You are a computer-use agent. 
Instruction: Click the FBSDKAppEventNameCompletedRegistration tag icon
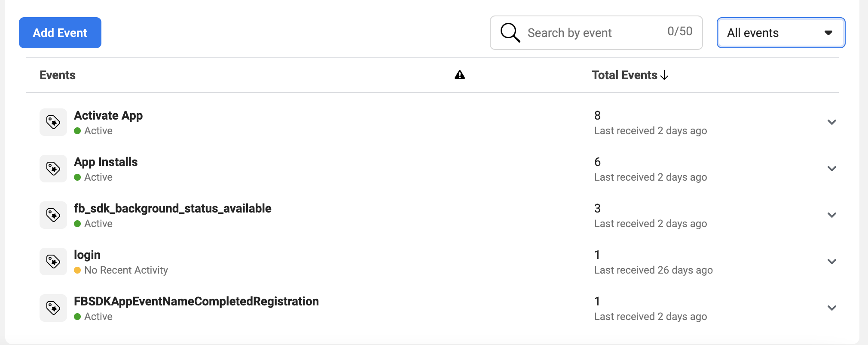click(x=53, y=308)
